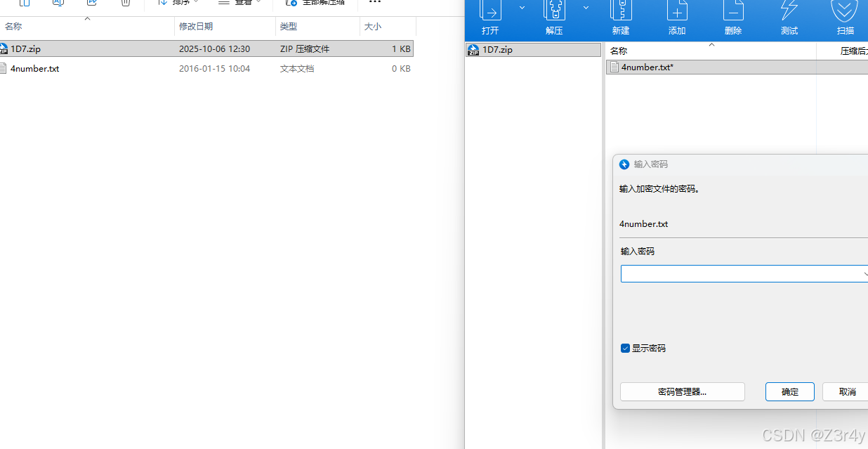Viewport: 868px width, 449px height.
Task: Click the 文本文档 type cell
Action: click(297, 68)
